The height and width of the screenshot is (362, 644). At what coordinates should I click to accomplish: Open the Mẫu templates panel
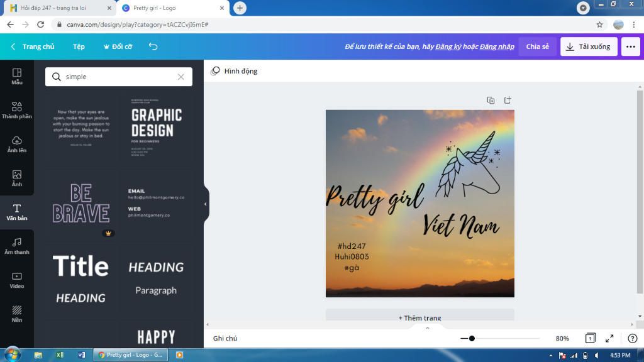click(x=17, y=77)
